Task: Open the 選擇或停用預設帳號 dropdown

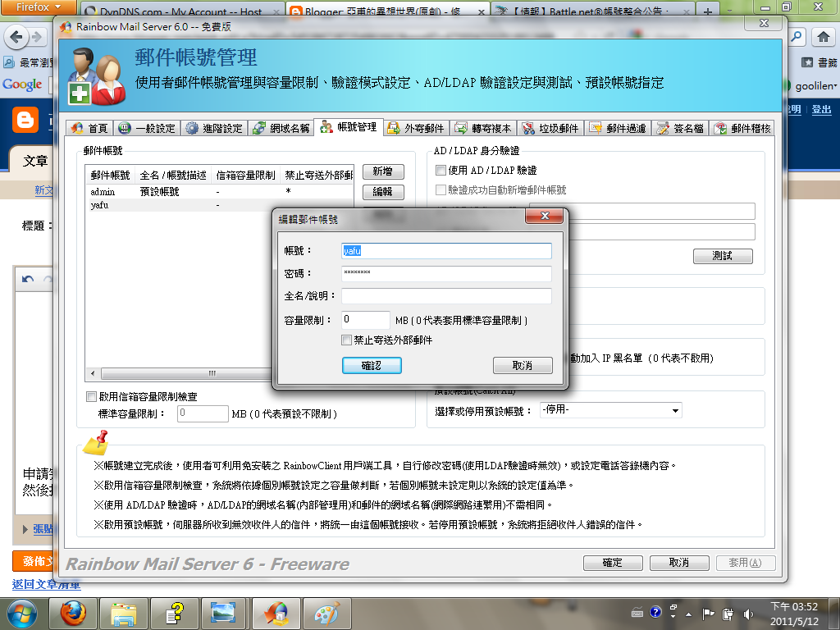Action: click(610, 410)
